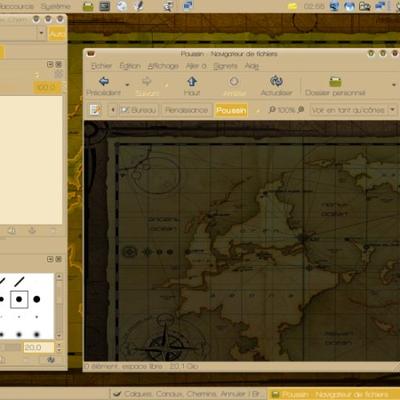400x400 pixels.
Task: Open the Aide menu
Action: pos(252,66)
